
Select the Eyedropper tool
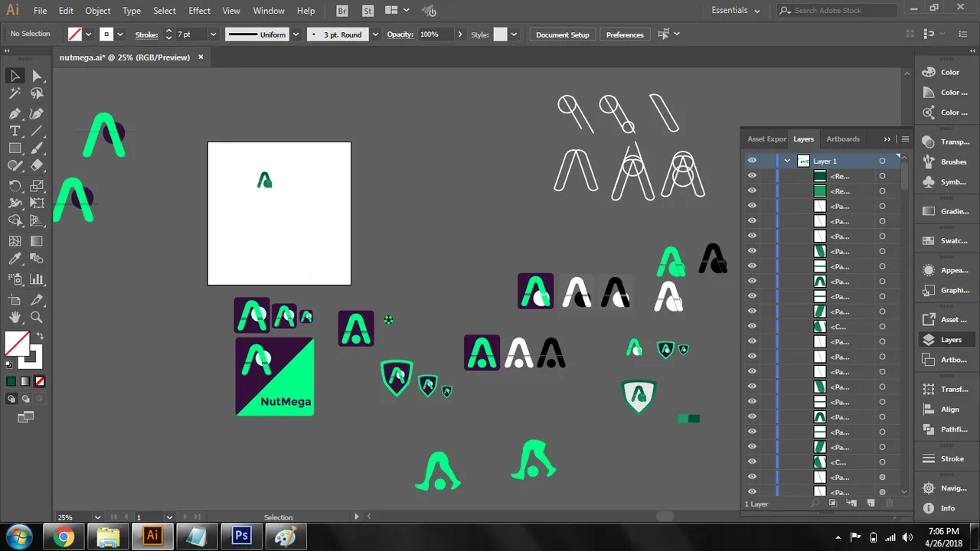click(15, 259)
